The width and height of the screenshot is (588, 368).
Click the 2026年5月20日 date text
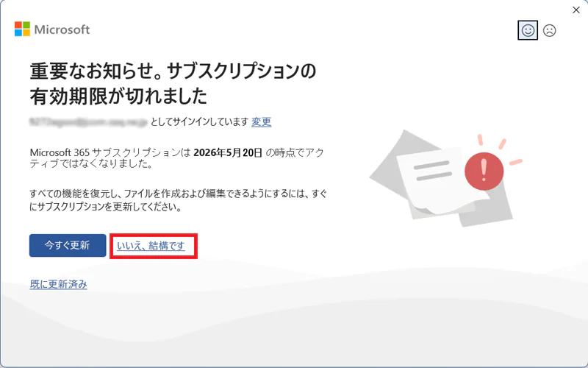pos(228,153)
